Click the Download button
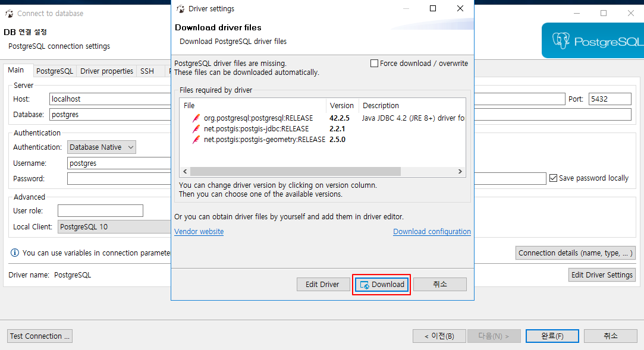 tap(382, 285)
